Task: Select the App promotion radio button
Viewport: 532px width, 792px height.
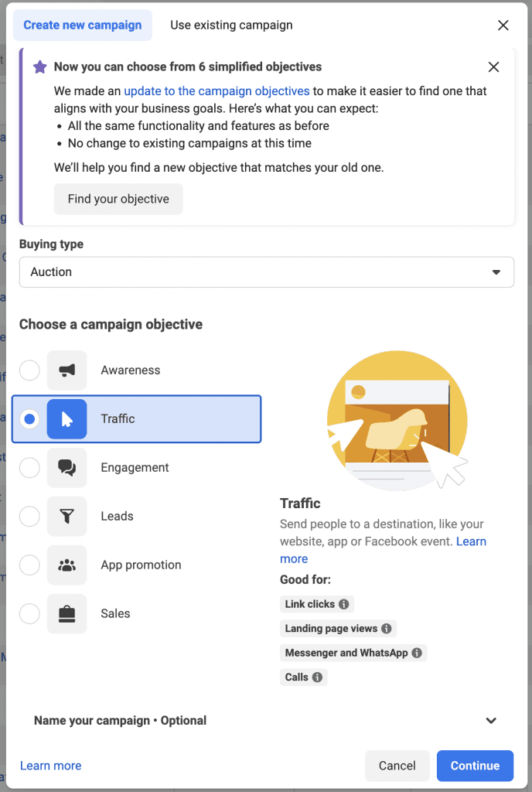Action: tap(30, 565)
